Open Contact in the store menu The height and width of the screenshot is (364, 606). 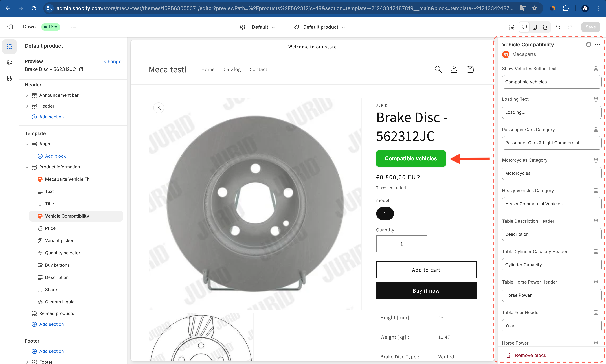[258, 69]
